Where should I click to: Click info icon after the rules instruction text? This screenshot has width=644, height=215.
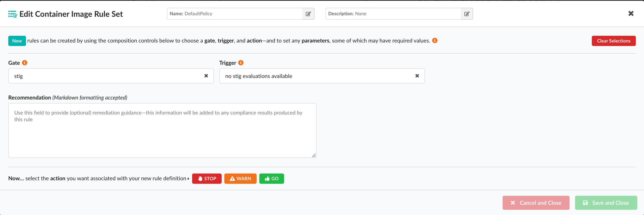pyautogui.click(x=435, y=40)
